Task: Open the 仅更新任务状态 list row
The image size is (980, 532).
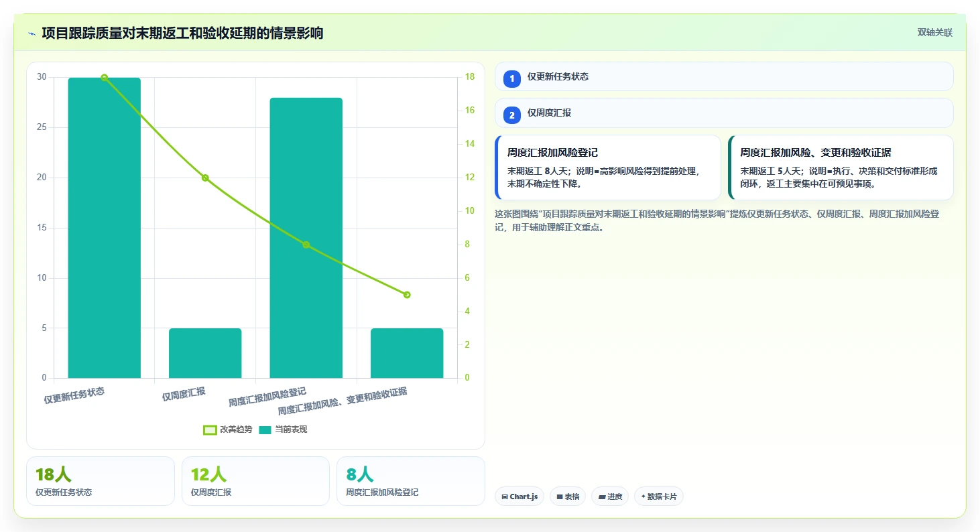Action: (x=724, y=76)
